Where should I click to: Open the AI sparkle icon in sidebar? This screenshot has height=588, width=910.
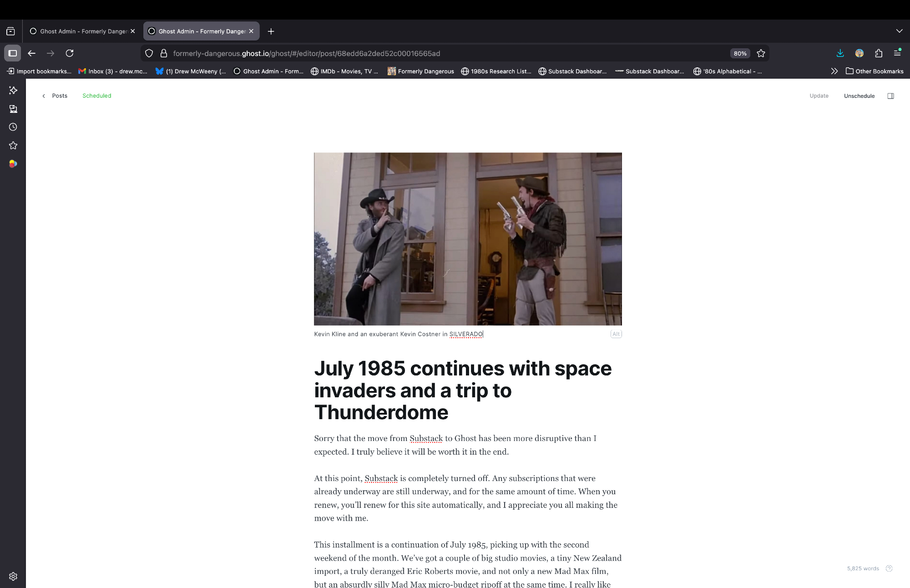coord(13,90)
